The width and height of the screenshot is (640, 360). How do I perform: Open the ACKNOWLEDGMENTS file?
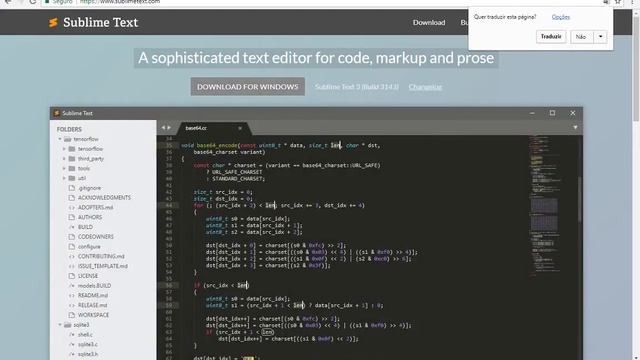(104, 198)
